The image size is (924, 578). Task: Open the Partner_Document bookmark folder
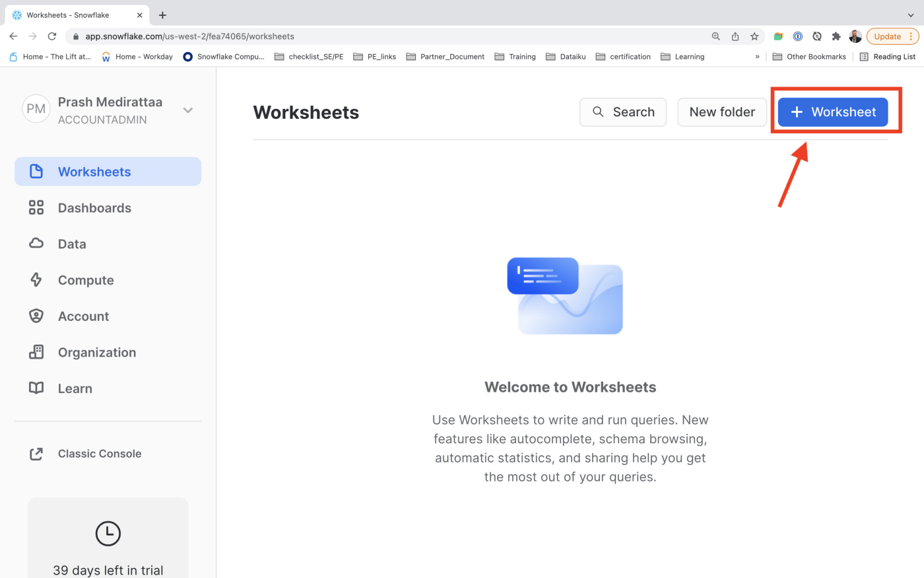445,57
